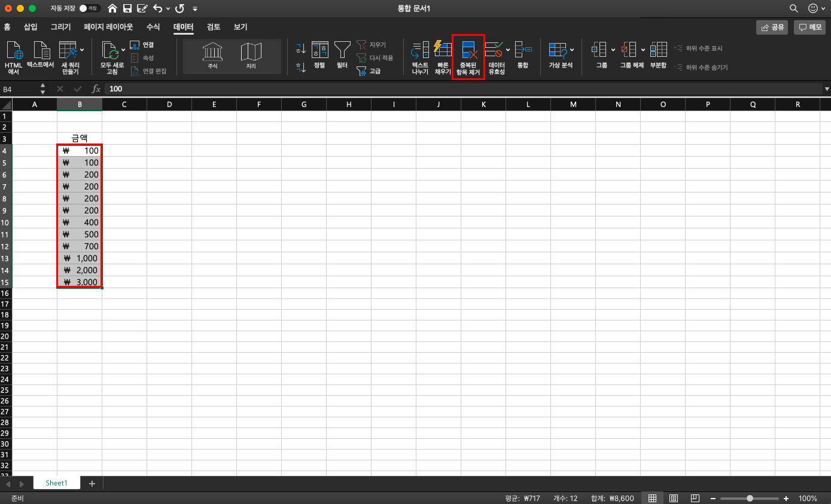831x504 pixels.
Task: Switch to Page Layout view icon
Action: coord(674,498)
